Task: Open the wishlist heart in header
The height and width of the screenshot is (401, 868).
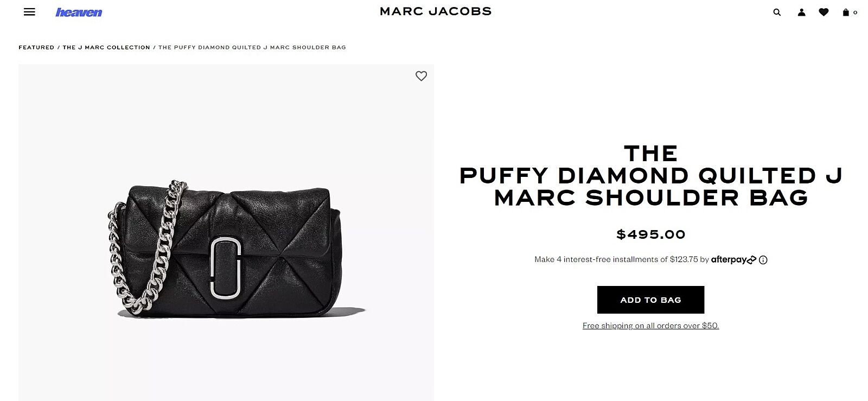Action: click(x=824, y=12)
